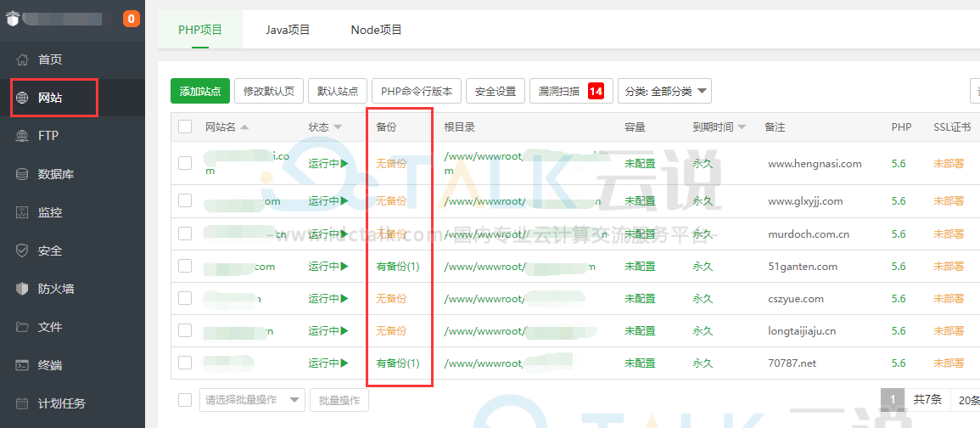
Task: Click the 漏洞扫描 button with red badge
Action: pos(569,92)
